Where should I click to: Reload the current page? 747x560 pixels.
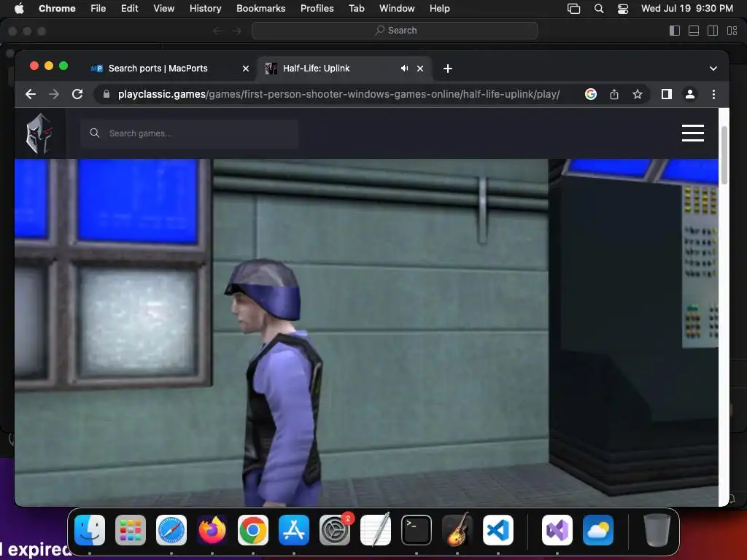[77, 94]
